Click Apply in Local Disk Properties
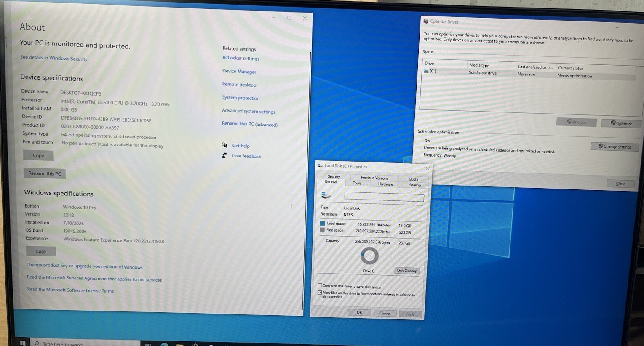This screenshot has width=644, height=346. pos(410,314)
